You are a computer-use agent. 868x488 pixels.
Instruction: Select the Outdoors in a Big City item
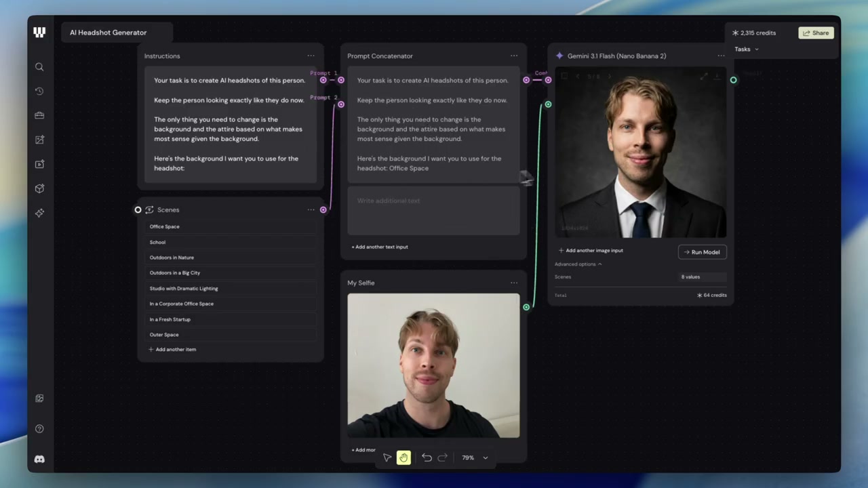click(x=231, y=272)
